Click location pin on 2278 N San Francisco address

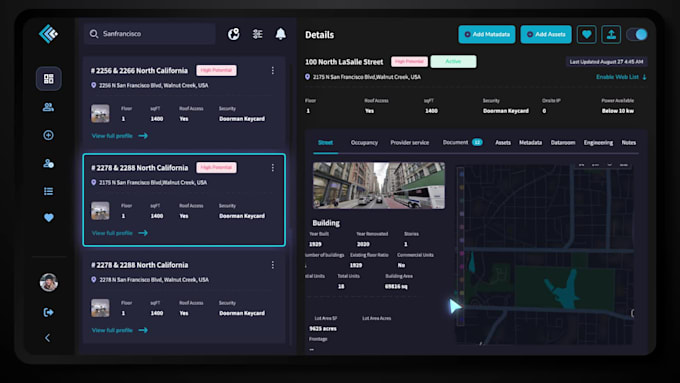(x=93, y=280)
